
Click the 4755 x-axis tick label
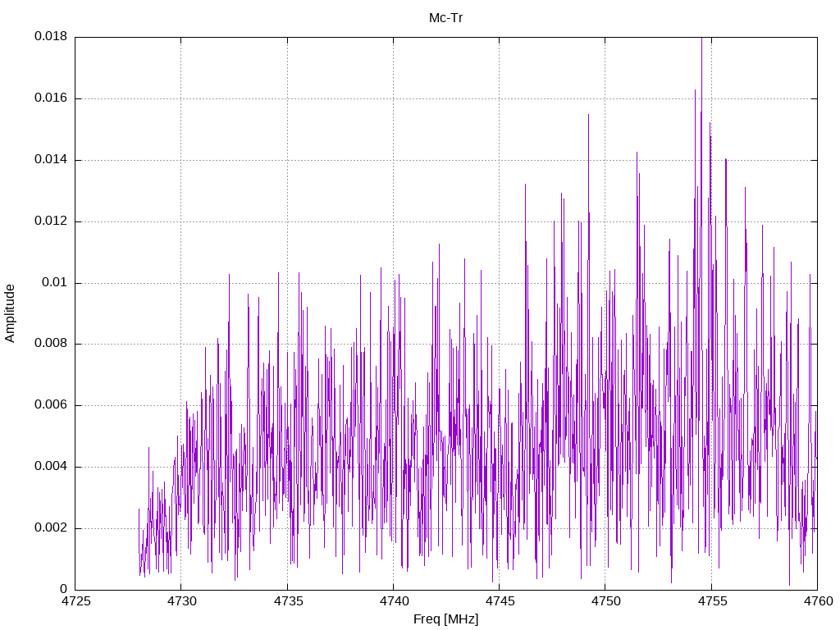(712, 601)
